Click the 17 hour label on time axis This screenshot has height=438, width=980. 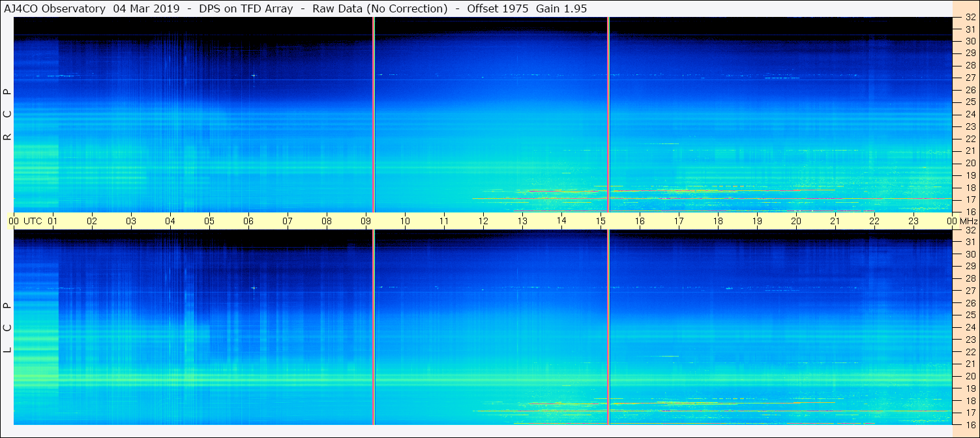(x=679, y=221)
